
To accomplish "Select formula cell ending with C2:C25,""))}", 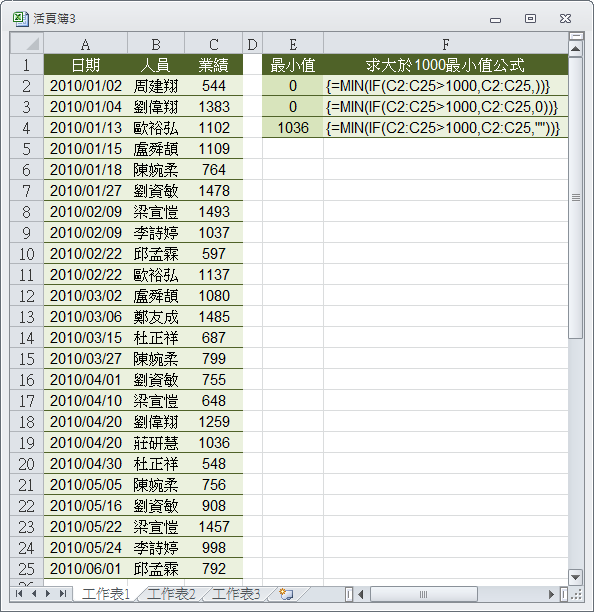I will tap(446, 128).
